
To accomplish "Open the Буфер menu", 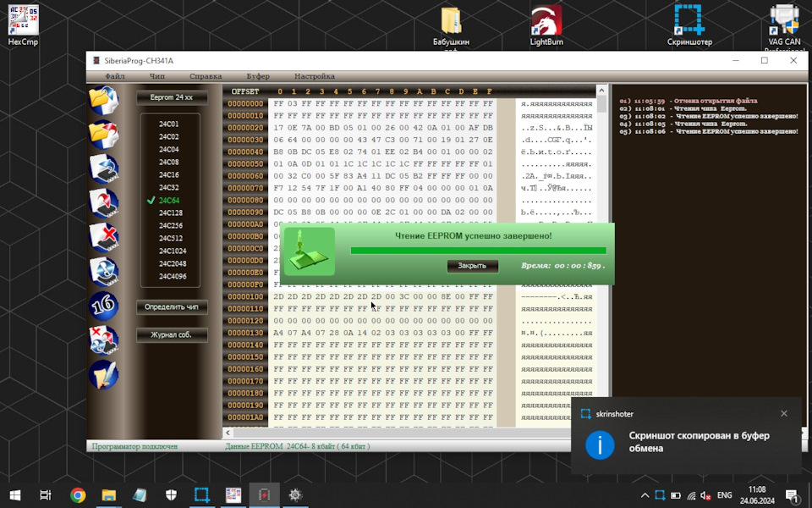I will tap(258, 76).
